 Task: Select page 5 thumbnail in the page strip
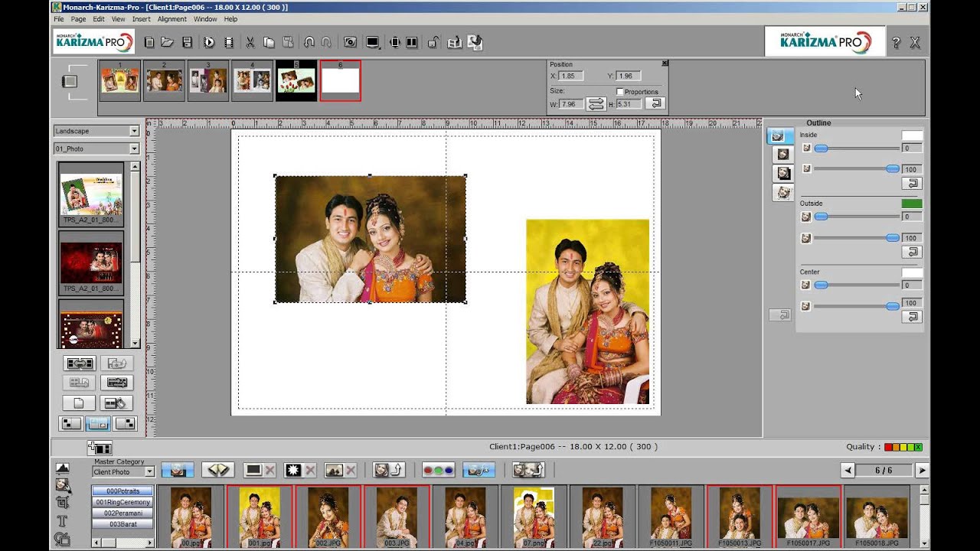[x=296, y=81]
